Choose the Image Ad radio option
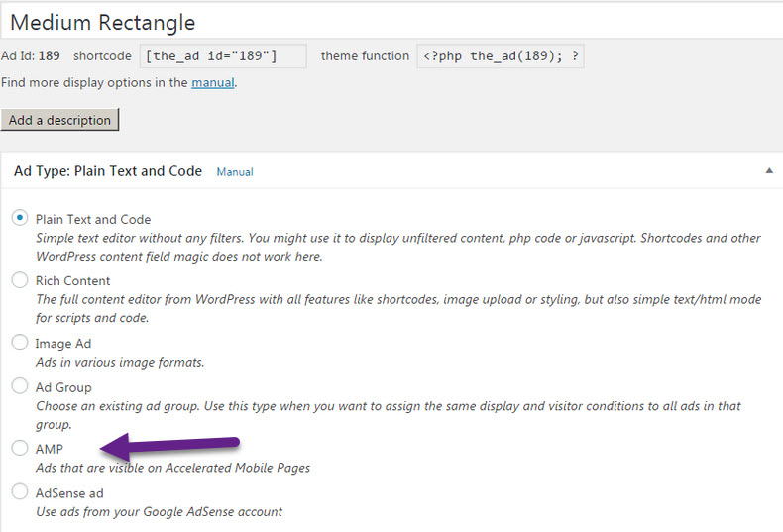 click(20, 343)
